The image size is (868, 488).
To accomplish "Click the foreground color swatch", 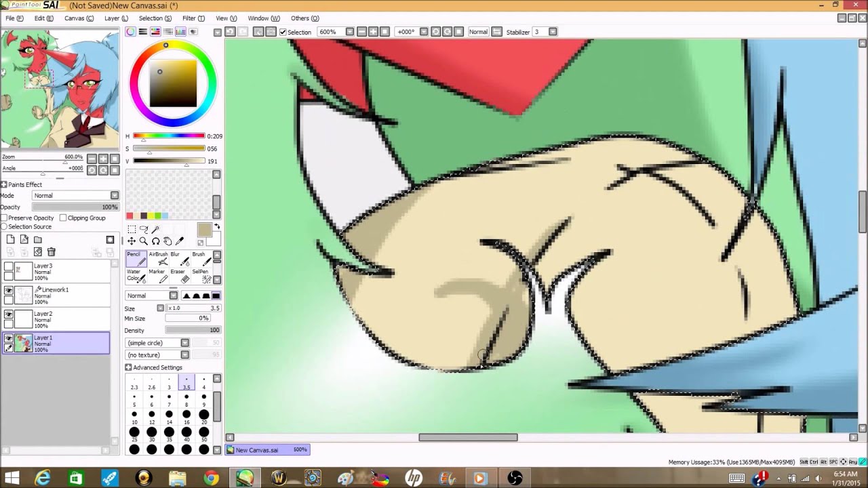I will (204, 230).
